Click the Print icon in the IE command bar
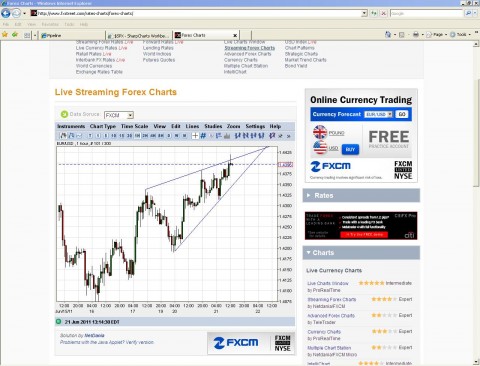Viewport: 480px width, 366px height. pyautogui.click(x=416, y=34)
